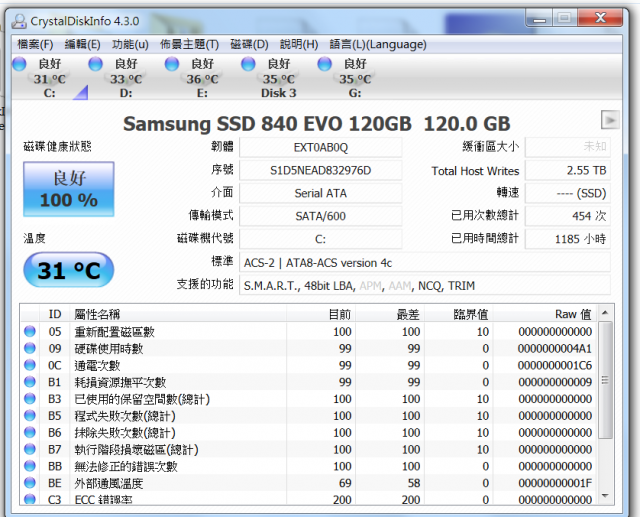
Task: Click the buffer size field 未知
Action: click(x=568, y=146)
